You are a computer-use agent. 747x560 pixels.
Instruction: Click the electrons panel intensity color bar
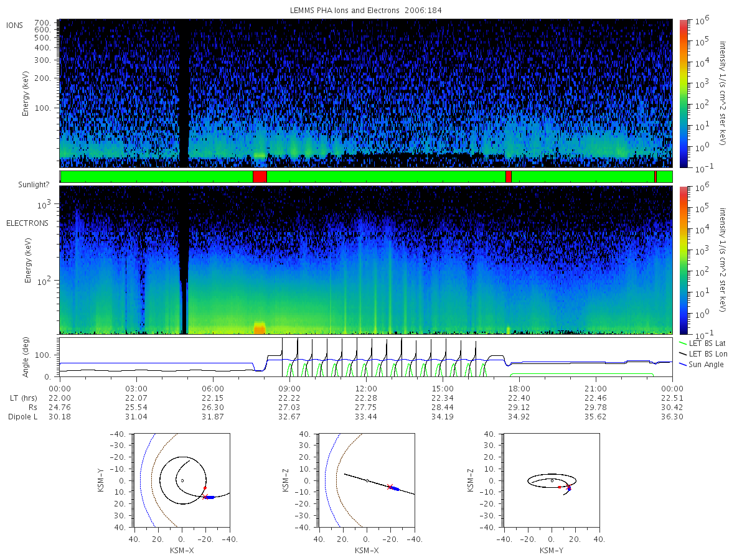point(683,259)
